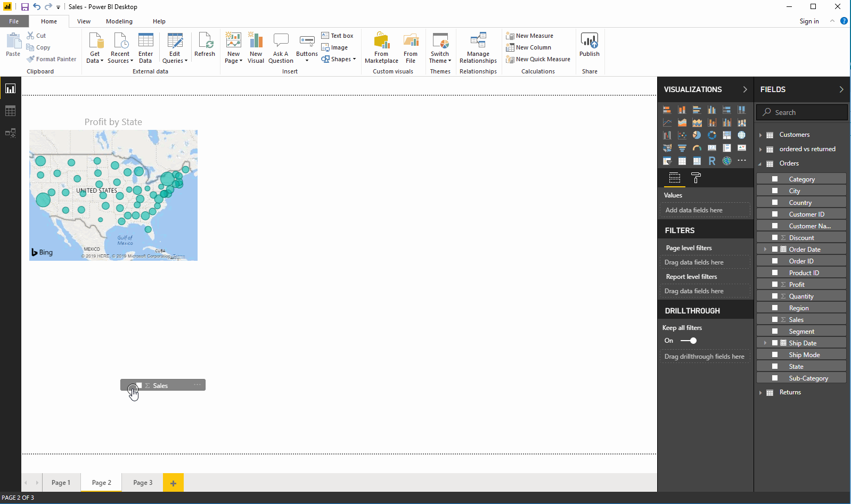Screen dimensions: 851x504
Task: Open the Help ribbon tab
Action: tap(159, 21)
